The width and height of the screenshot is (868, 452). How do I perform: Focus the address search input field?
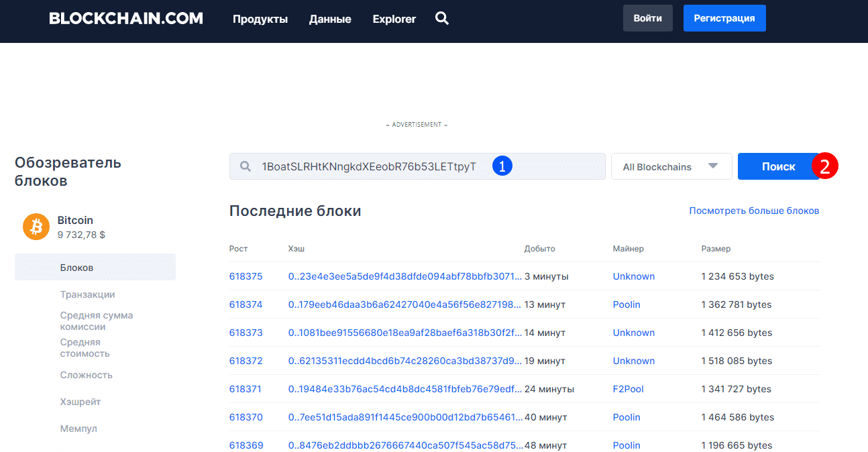[417, 166]
